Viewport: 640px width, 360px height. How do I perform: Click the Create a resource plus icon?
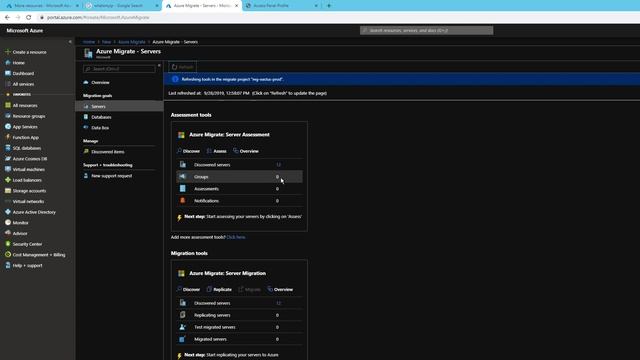point(7,52)
